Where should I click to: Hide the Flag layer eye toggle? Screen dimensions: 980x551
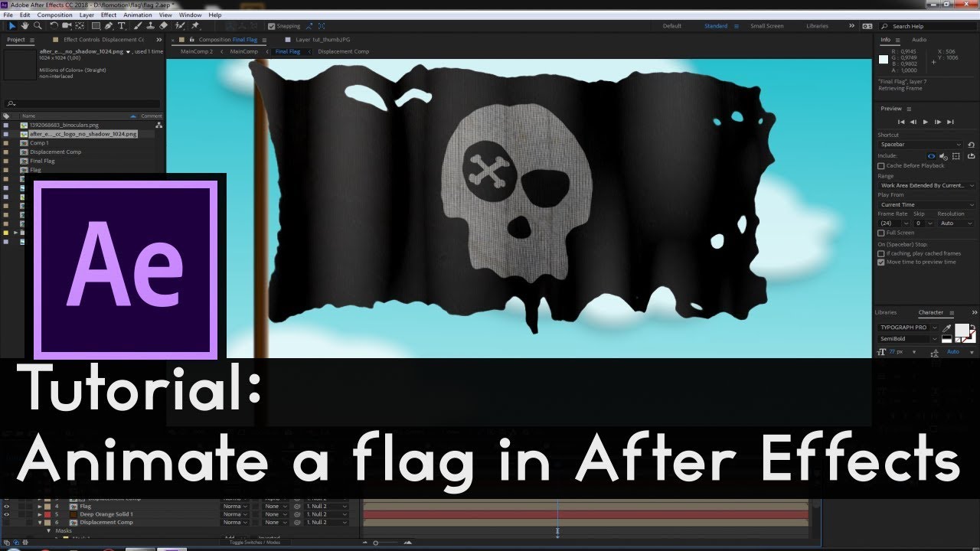point(7,506)
